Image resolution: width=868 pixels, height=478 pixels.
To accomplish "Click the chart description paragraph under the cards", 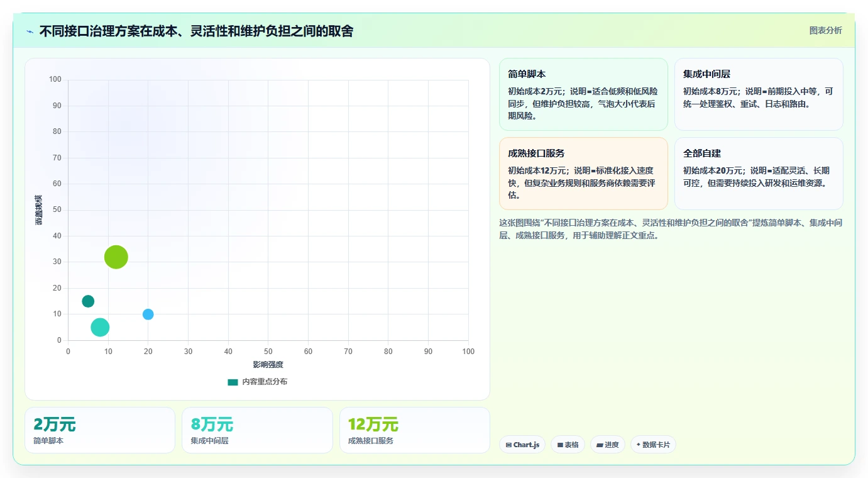I will pyautogui.click(x=671, y=229).
